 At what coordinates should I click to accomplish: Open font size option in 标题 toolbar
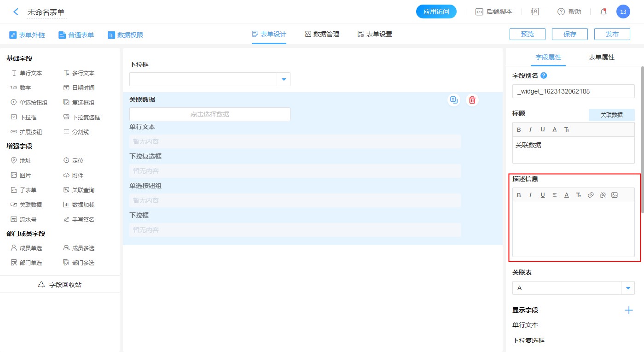click(x=567, y=130)
